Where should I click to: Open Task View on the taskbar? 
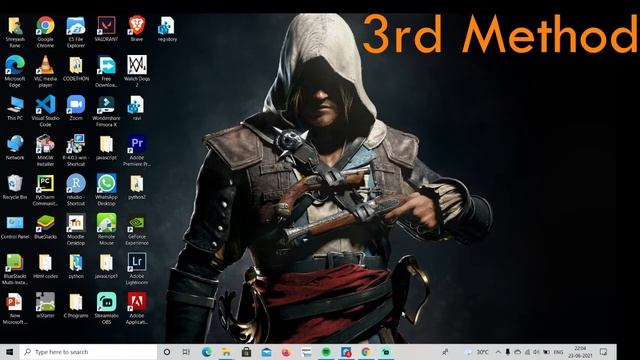click(186, 352)
